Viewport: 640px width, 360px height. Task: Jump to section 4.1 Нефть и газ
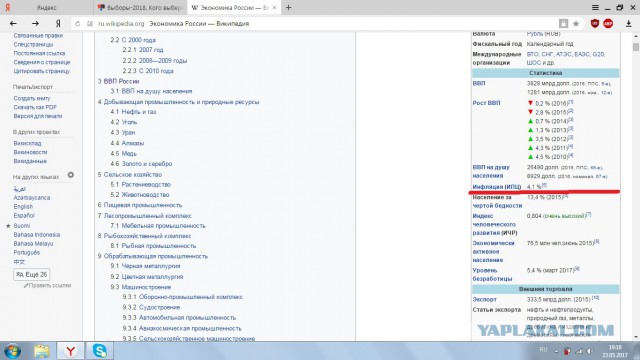[x=133, y=111]
